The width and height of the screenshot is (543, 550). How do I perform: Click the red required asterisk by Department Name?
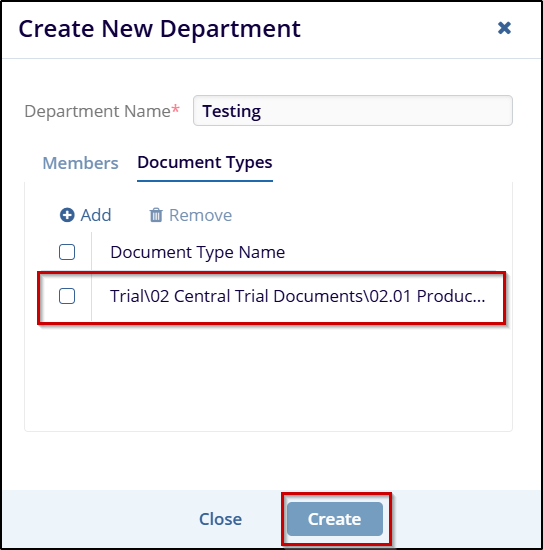[x=175, y=108]
